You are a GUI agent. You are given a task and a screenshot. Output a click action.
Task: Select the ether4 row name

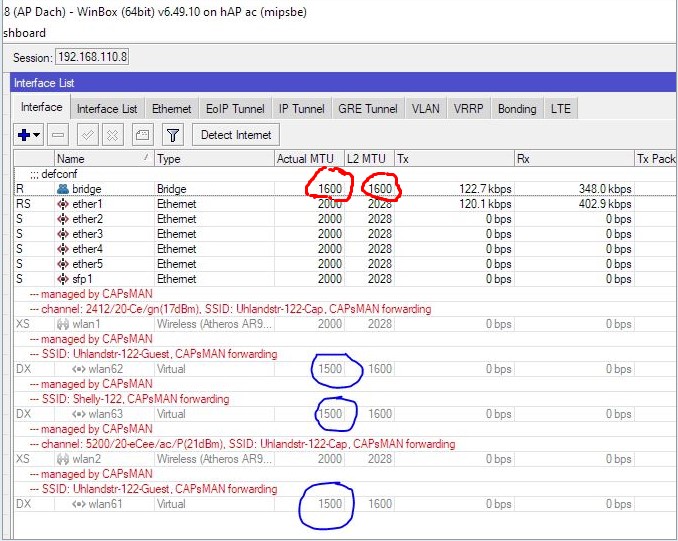(x=87, y=249)
